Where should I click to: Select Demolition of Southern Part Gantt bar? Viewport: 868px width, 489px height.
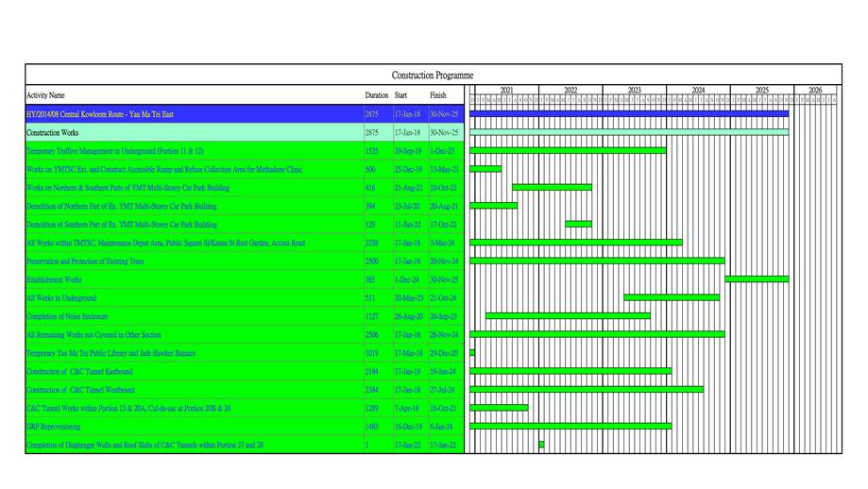coord(578,225)
